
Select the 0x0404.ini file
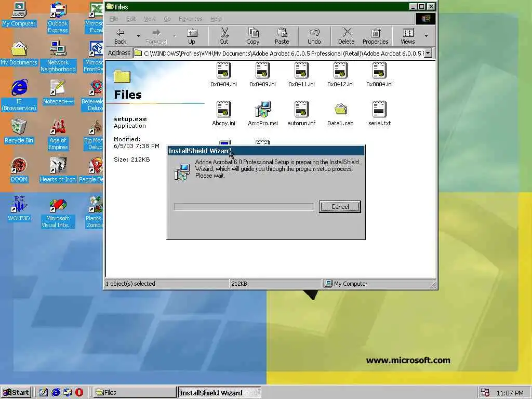tap(223, 75)
